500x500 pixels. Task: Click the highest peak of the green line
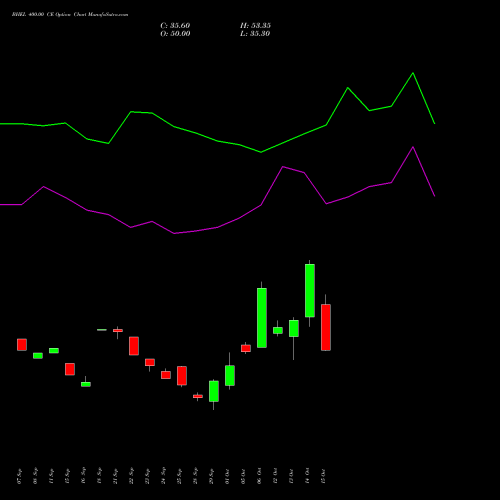413,73
